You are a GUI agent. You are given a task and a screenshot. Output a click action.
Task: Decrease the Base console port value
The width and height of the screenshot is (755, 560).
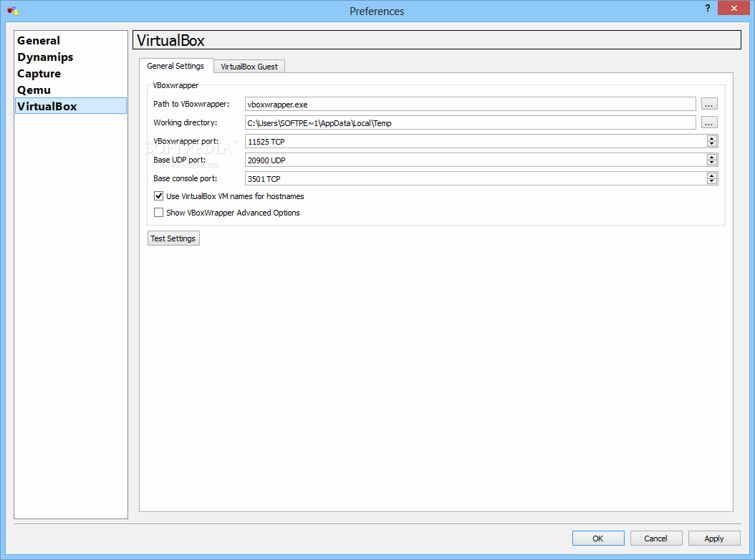click(x=712, y=181)
